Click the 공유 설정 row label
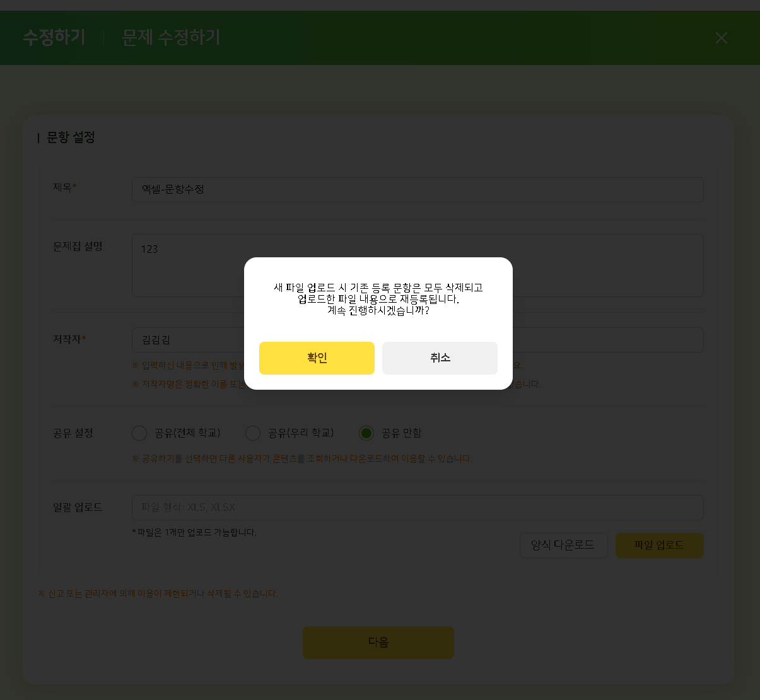The height and width of the screenshot is (700, 760). [73, 433]
